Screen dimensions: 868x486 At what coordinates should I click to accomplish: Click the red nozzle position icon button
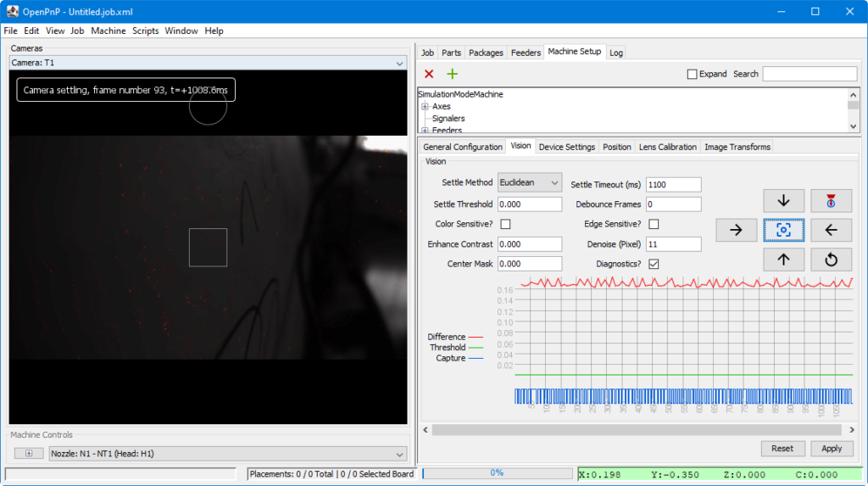click(831, 201)
